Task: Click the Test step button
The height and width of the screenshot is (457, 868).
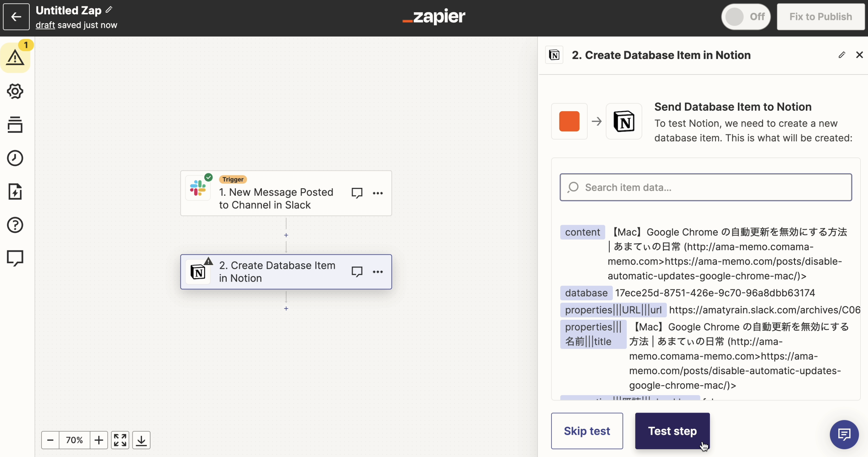Action: [672, 431]
